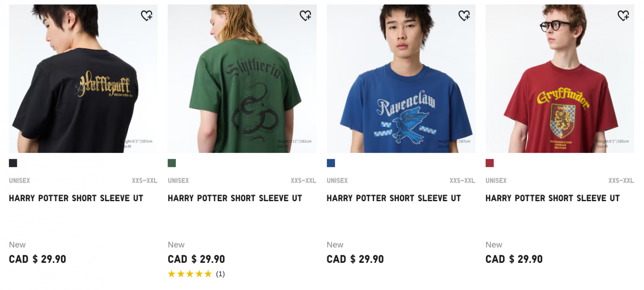The image size is (644, 290).
Task: Add the Slytherin shirt to favorites
Action: (x=306, y=15)
